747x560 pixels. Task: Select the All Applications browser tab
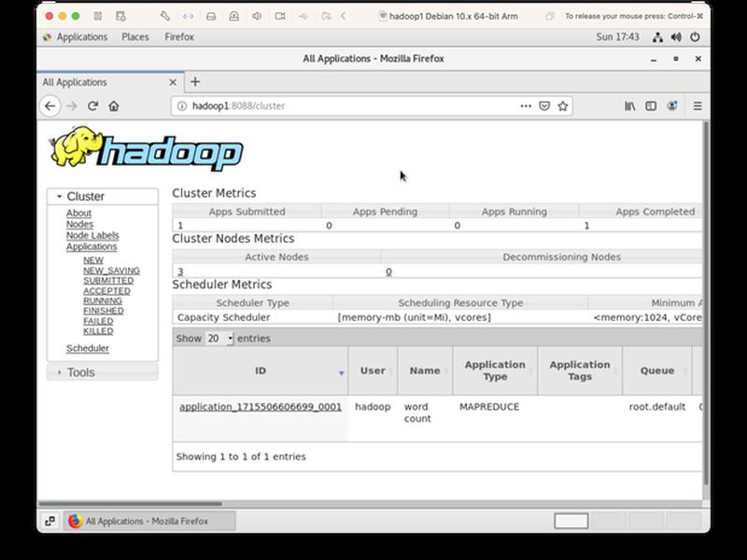click(x=110, y=82)
